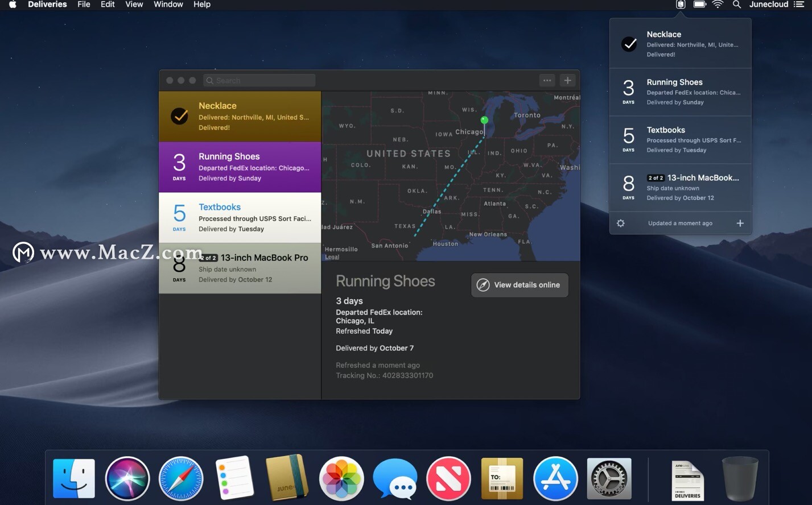The height and width of the screenshot is (505, 812).
Task: Click the Running Shoes detail heading
Action: (x=385, y=281)
